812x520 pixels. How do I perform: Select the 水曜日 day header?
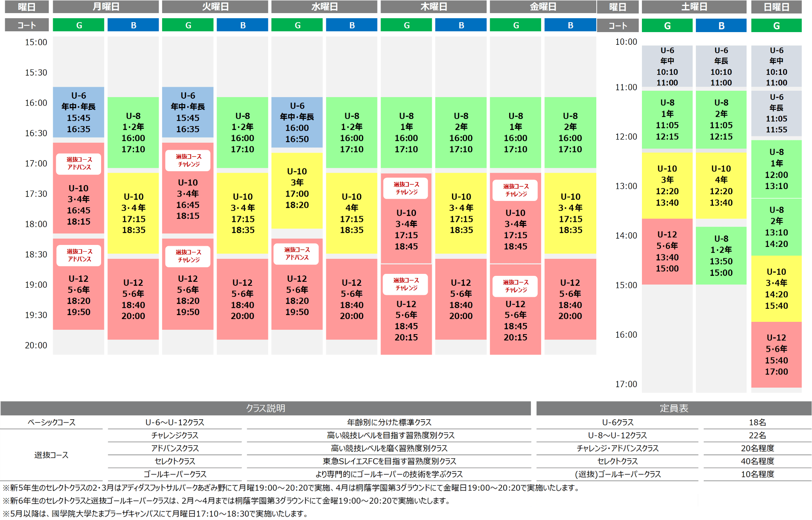[324, 7]
